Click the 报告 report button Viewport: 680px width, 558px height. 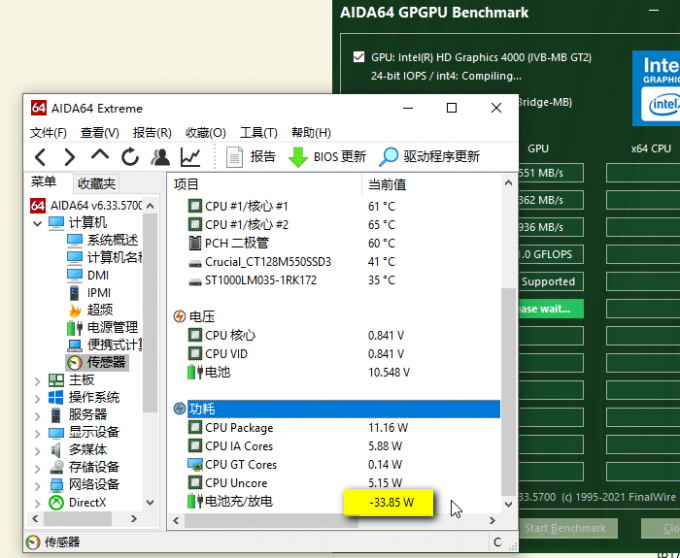[251, 157]
